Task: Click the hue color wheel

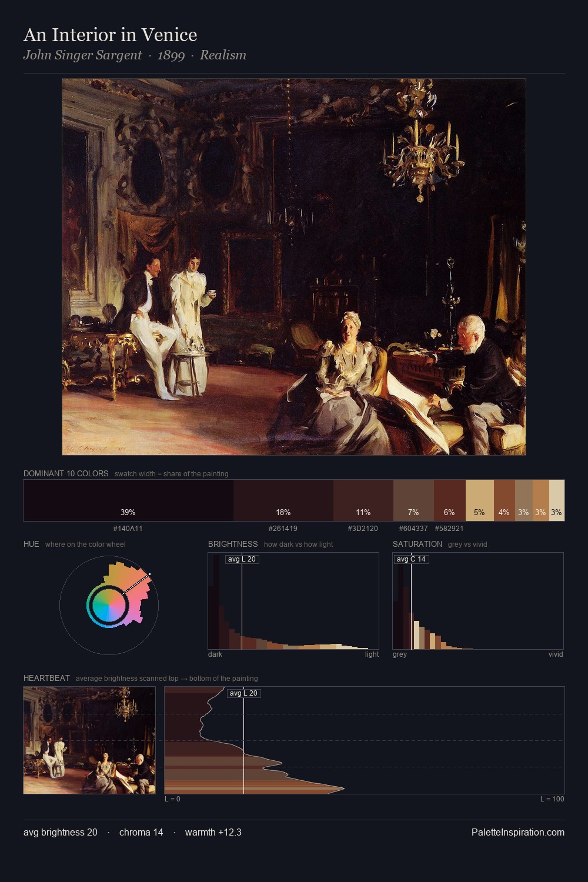Action: click(109, 605)
